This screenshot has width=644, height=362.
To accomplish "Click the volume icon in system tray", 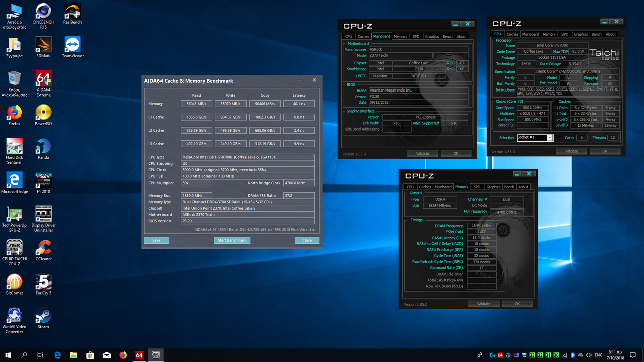I will (x=588, y=355).
